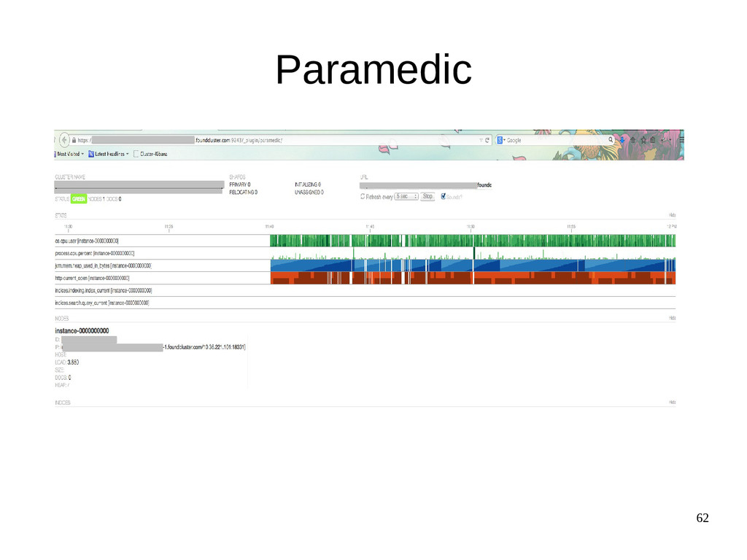Open the Refresh every 5 sec dropdown
The width and height of the screenshot is (747, 560).
tap(406, 197)
